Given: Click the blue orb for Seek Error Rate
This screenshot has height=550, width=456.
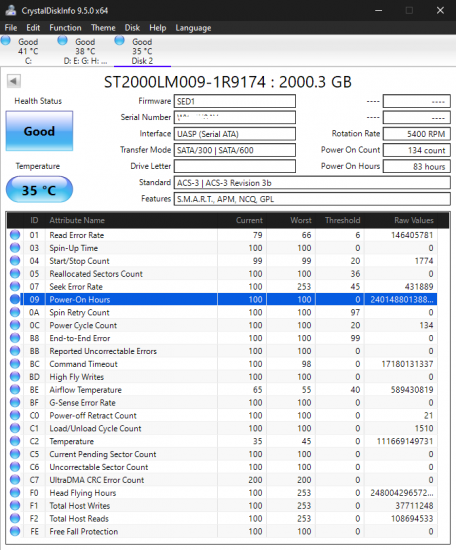Looking at the screenshot, I should click(x=15, y=286).
